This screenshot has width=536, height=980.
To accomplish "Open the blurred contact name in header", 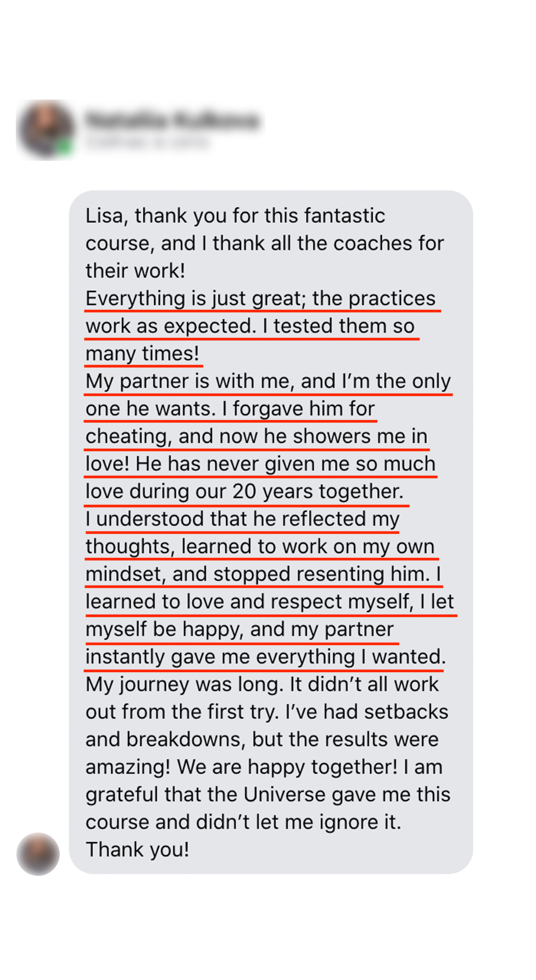I will (x=173, y=120).
